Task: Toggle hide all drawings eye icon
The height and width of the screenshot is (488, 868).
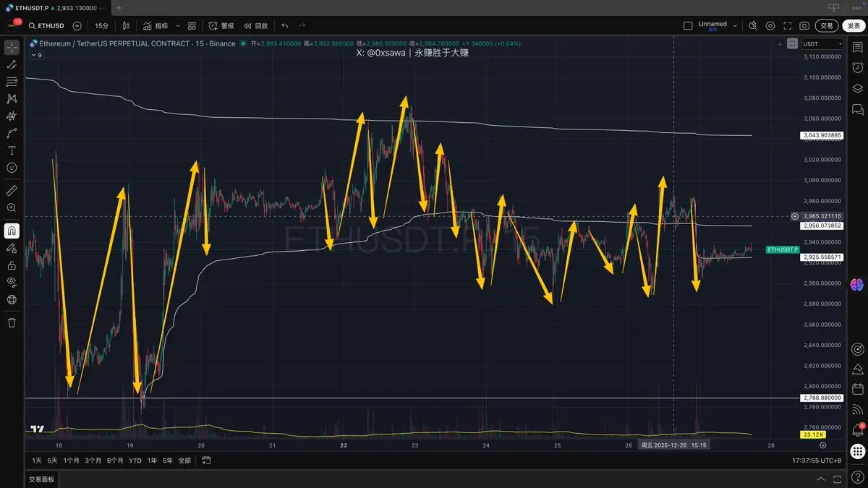Action: click(12, 282)
